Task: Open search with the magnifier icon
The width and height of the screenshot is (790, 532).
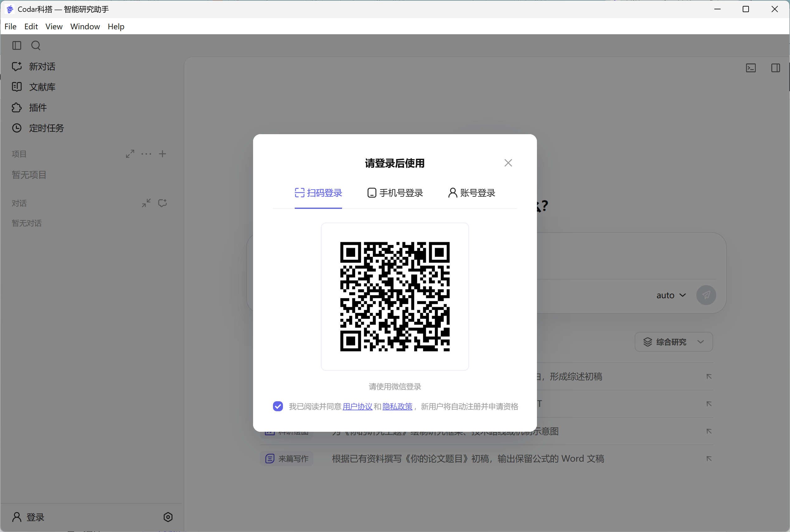Action: (x=36, y=45)
